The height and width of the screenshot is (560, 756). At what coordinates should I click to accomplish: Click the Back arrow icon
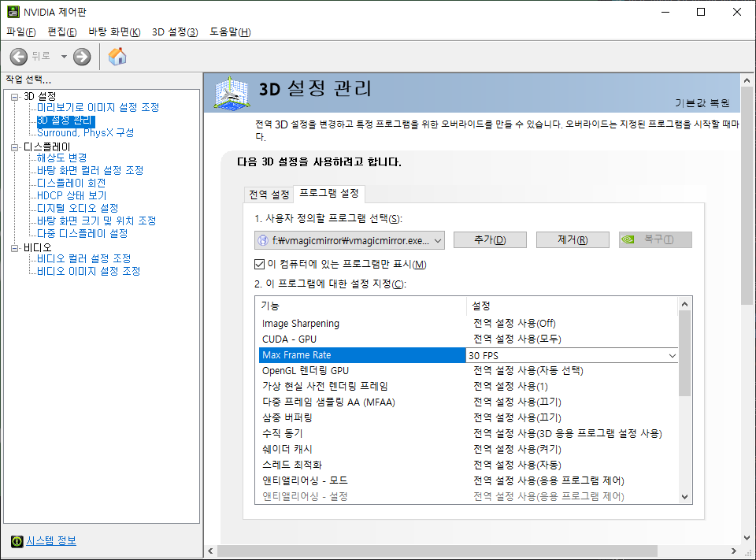coord(19,57)
